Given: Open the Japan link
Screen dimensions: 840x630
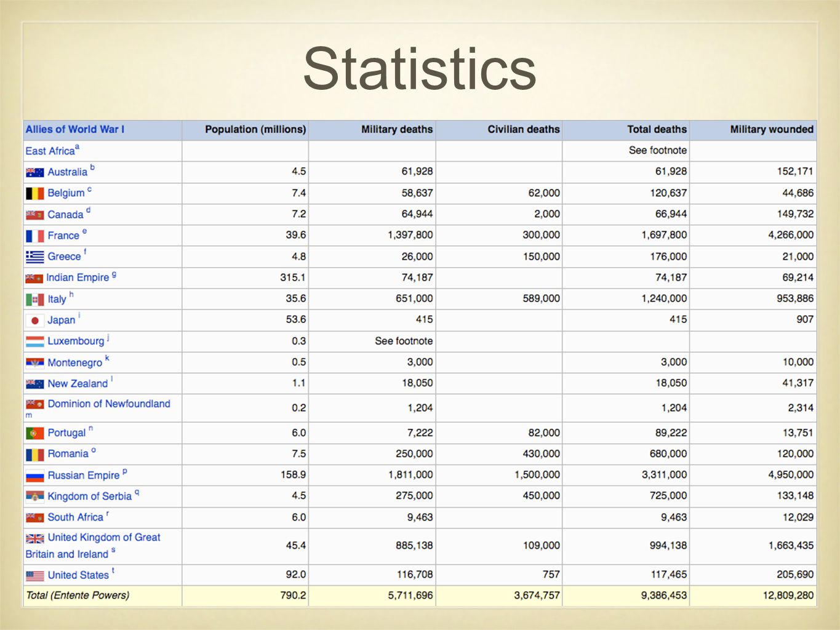Looking at the screenshot, I should [62, 321].
